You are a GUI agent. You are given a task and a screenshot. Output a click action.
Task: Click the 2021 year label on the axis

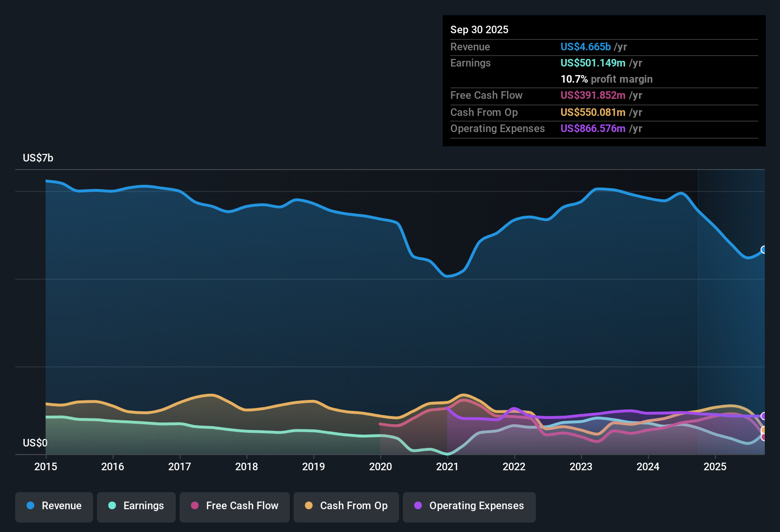tap(447, 467)
